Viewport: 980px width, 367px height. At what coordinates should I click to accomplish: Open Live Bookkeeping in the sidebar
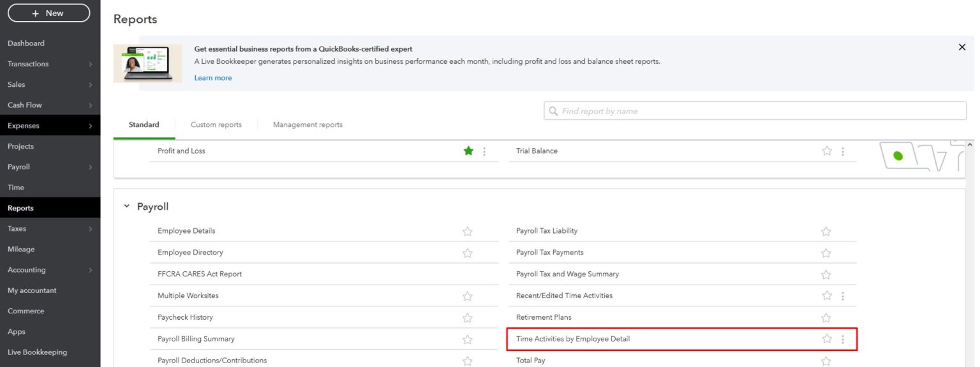click(37, 352)
